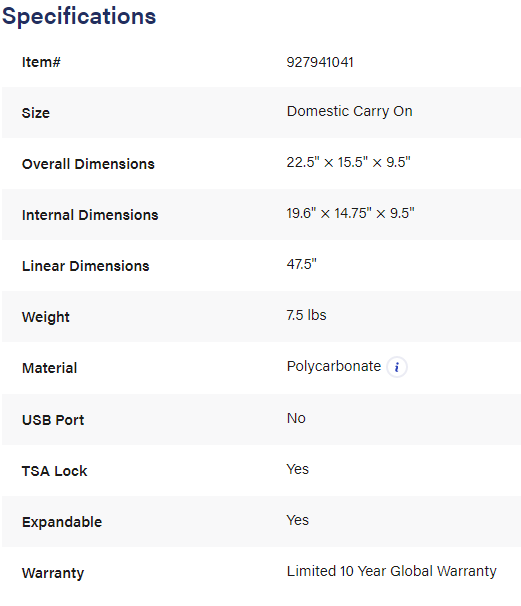Select the USB Port label
521x606 pixels.
click(x=53, y=420)
